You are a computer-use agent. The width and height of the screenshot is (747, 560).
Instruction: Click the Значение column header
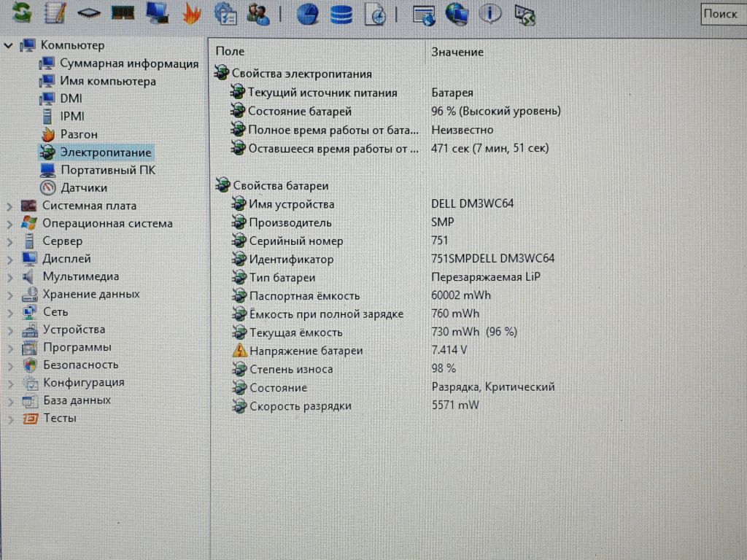point(457,52)
